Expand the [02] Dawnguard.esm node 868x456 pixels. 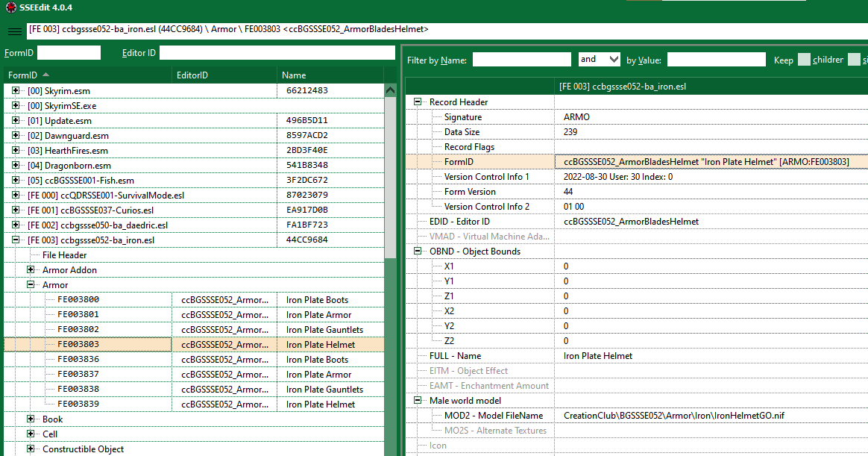pyautogui.click(x=16, y=135)
